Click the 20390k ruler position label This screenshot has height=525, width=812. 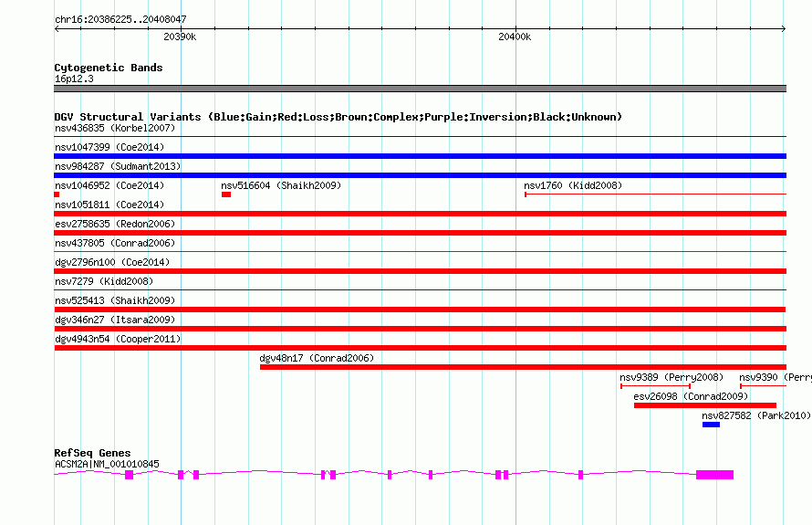180,37
